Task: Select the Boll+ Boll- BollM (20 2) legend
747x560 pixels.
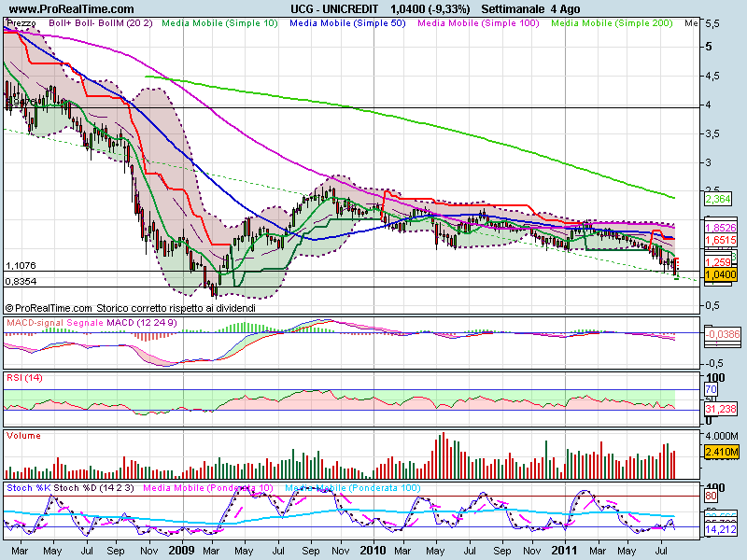Action: (101, 22)
